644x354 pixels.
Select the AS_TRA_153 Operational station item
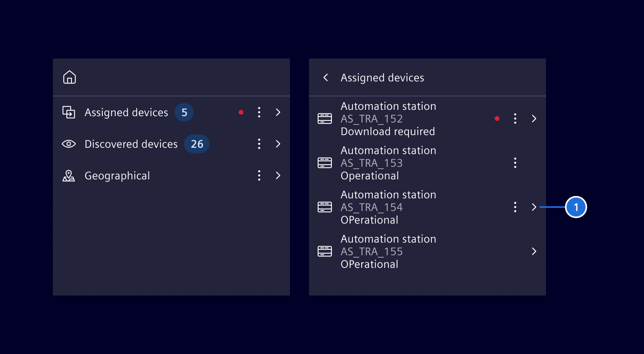[x=388, y=163]
